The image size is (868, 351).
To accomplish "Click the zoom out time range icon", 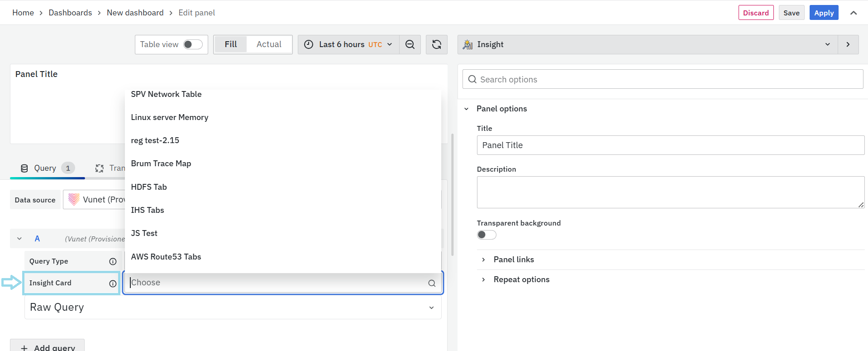I will (410, 44).
